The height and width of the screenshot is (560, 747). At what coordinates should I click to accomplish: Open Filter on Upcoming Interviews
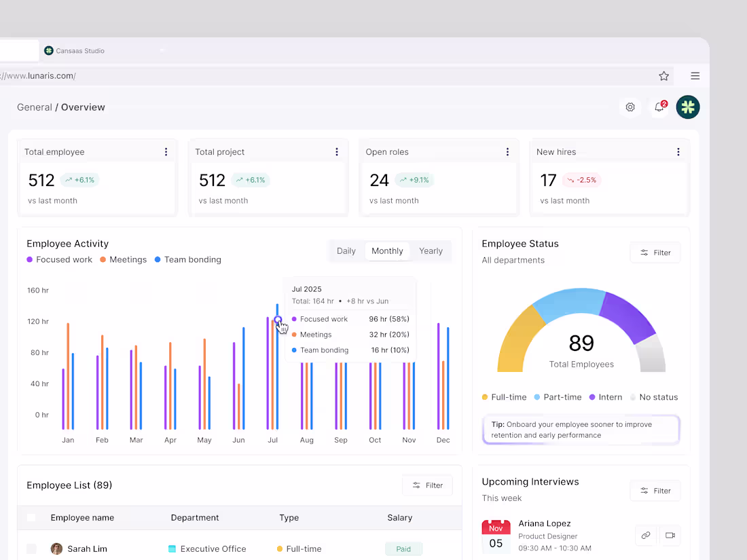point(655,491)
